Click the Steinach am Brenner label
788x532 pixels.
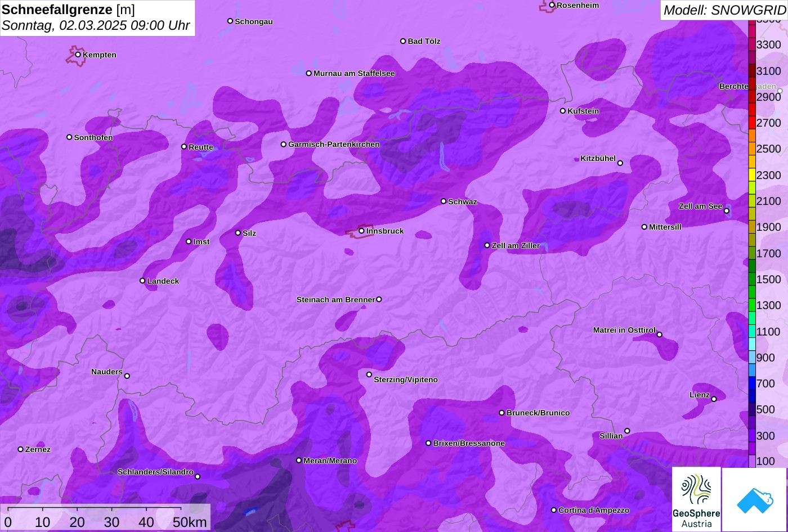coord(335,299)
